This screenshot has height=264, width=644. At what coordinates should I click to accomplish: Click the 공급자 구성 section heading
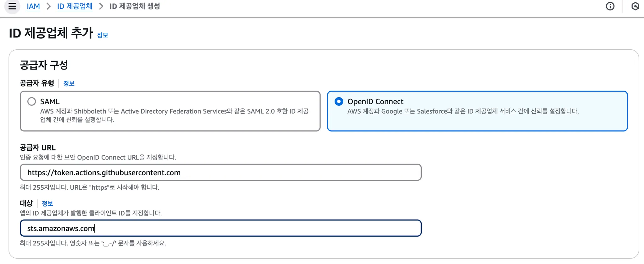click(44, 65)
